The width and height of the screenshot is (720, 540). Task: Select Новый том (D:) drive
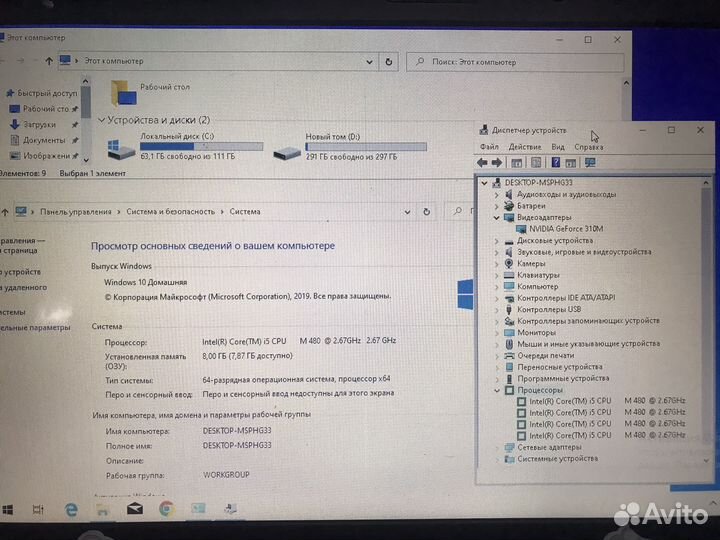coord(350,146)
